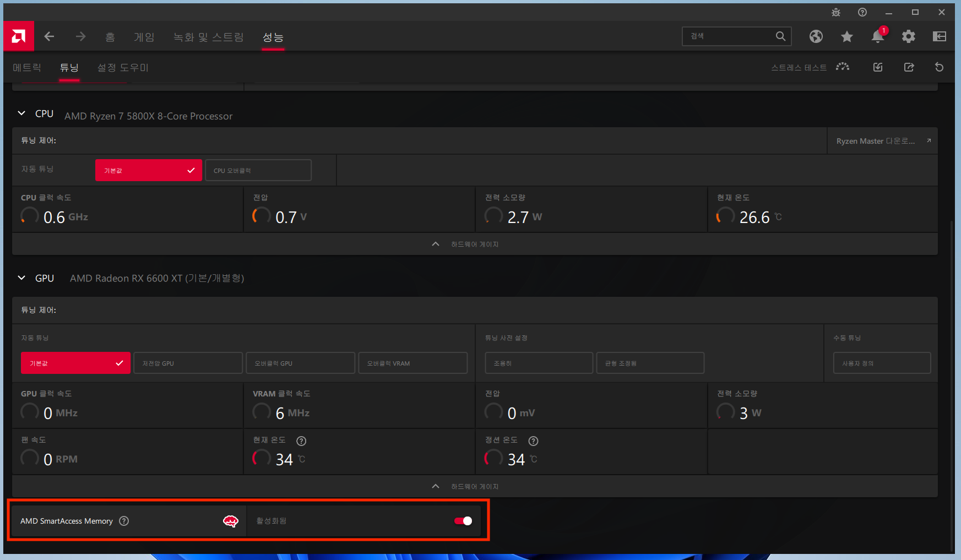Click AMD Ryzen 7 5800X processor title

coord(149,116)
